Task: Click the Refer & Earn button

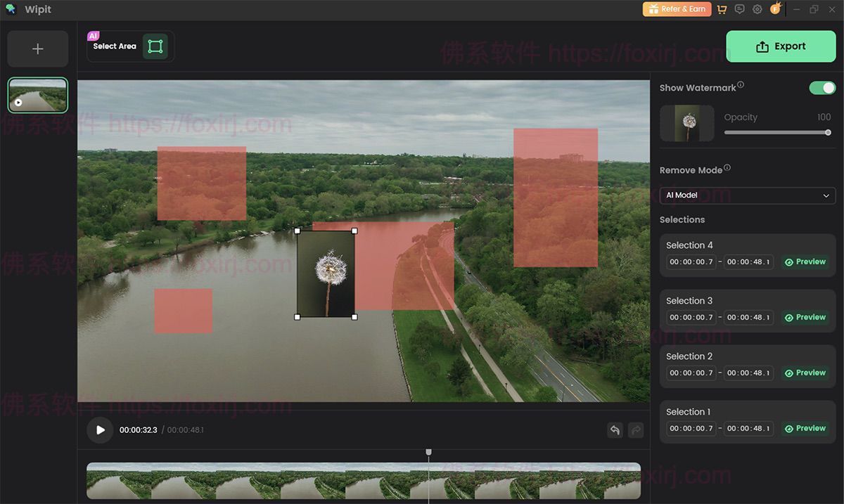Action: pos(677,9)
